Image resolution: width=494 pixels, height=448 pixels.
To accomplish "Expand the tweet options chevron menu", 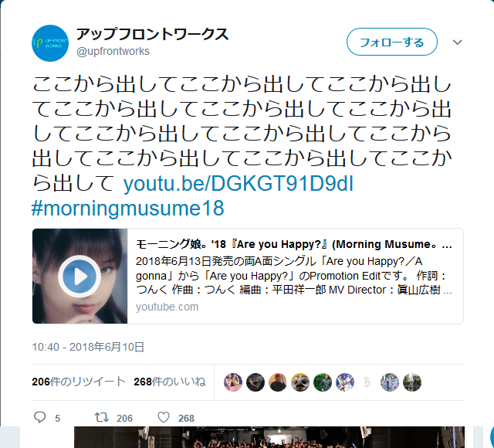I will pos(457,42).
